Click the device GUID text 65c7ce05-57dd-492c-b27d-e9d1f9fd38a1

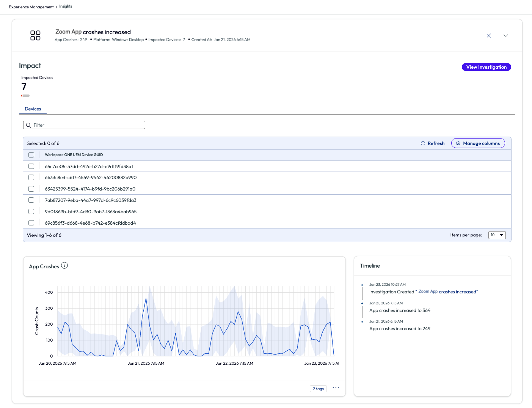click(89, 167)
